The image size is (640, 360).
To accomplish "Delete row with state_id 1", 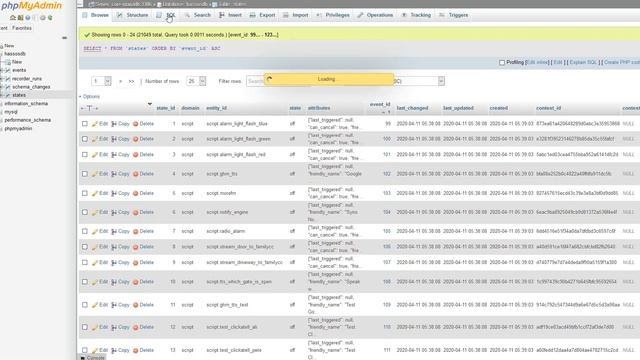I will tap(143, 124).
